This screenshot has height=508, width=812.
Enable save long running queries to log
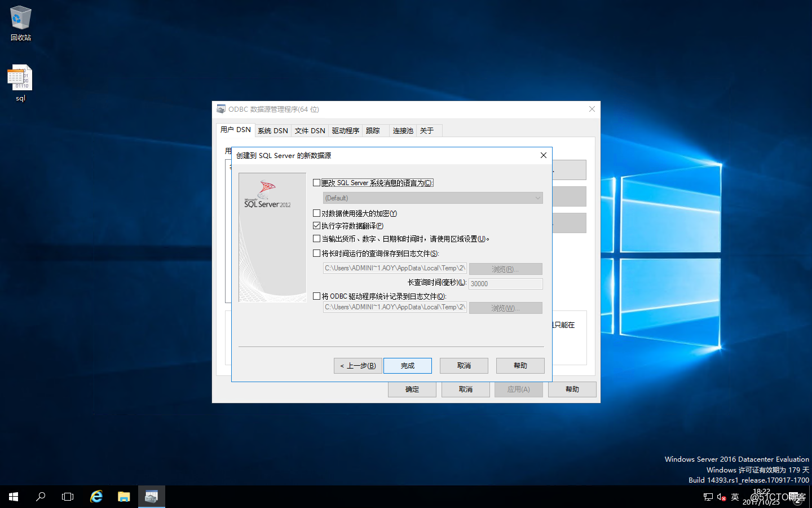tap(316, 253)
